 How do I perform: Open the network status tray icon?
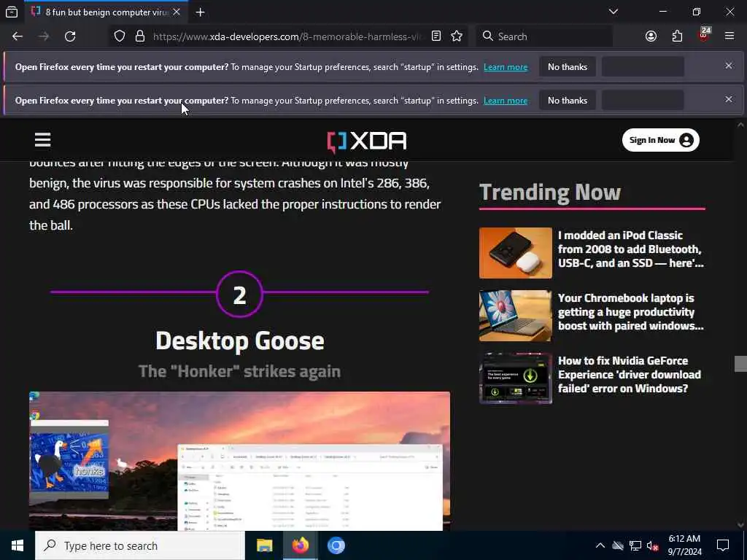(635, 545)
